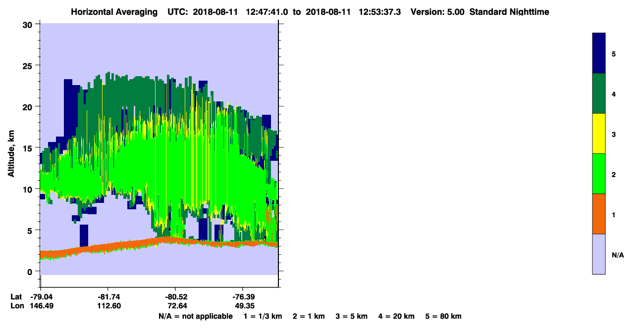Click the 10 km altitude tick label
Screen dimensions: 644x330
coord(29,189)
